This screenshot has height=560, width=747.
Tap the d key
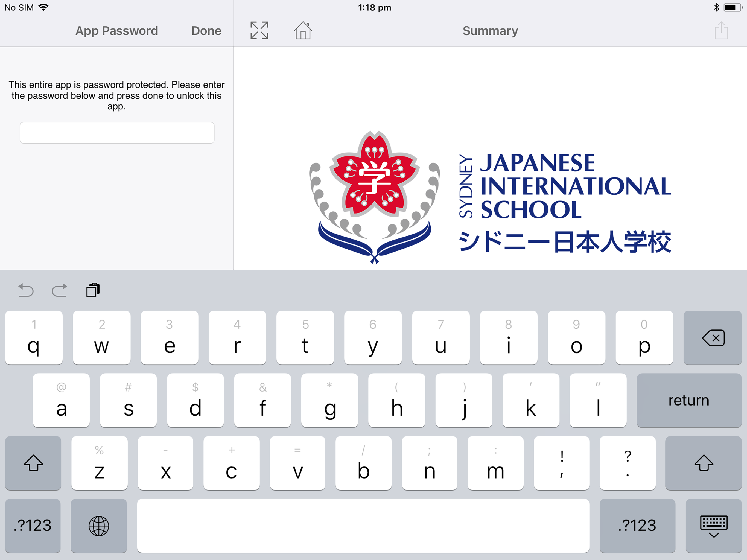pos(195,400)
